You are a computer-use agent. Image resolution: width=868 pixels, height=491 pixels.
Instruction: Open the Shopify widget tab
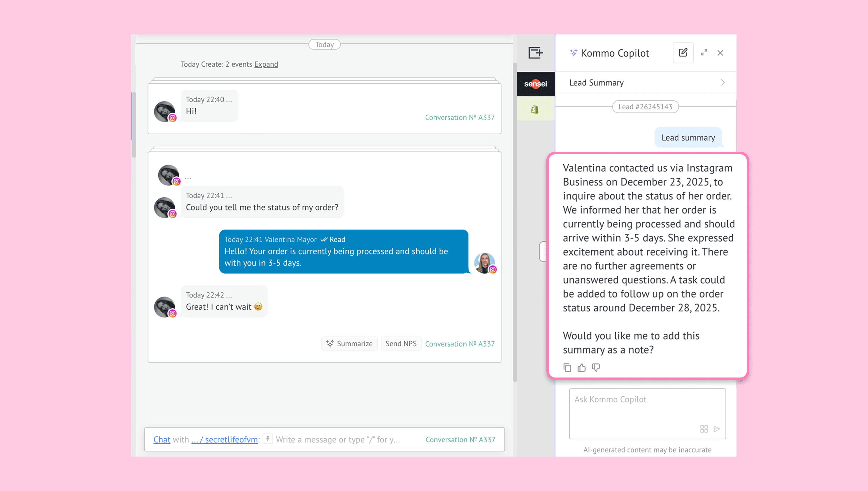[535, 109]
